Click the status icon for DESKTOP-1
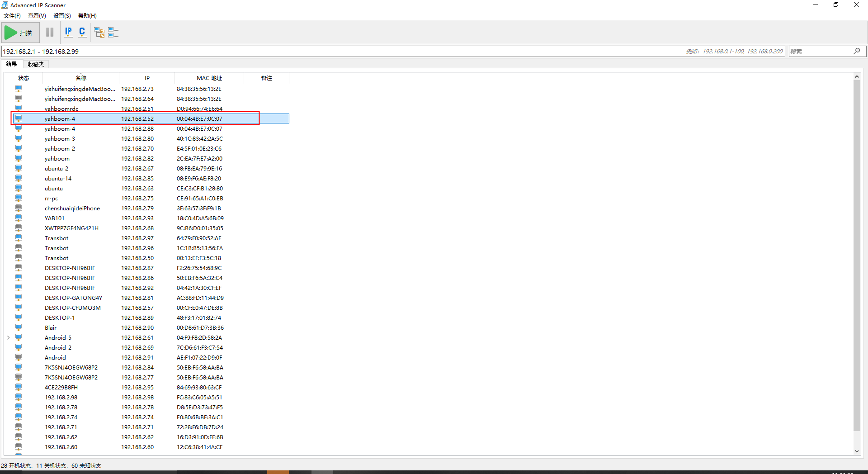 coord(19,318)
